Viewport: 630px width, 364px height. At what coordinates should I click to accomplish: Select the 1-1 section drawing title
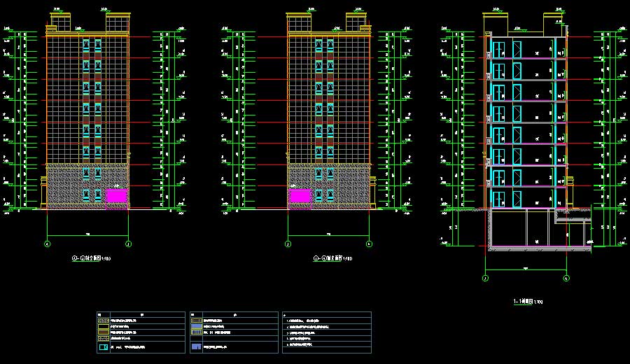tap(528, 301)
